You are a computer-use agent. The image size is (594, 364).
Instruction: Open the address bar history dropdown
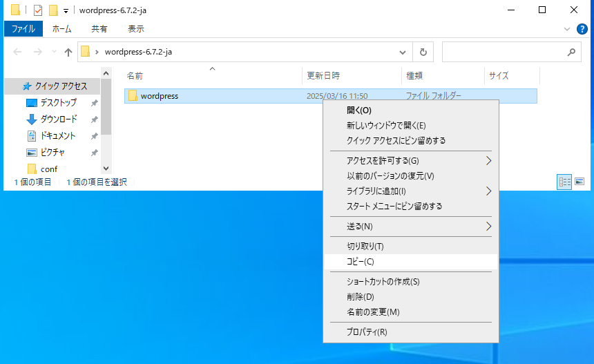click(x=403, y=52)
